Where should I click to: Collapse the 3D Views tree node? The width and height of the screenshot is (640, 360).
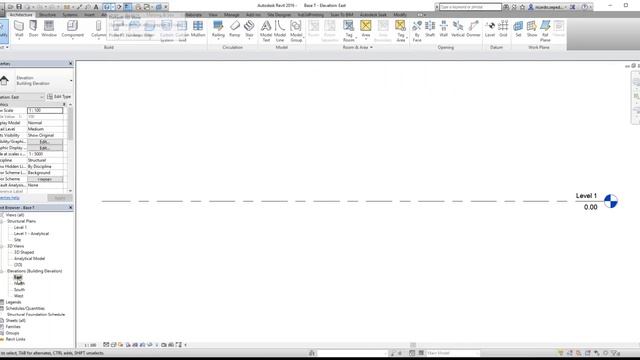pos(2,246)
